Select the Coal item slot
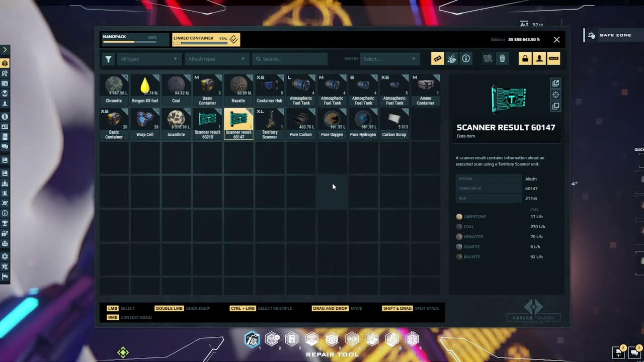 [x=176, y=90]
